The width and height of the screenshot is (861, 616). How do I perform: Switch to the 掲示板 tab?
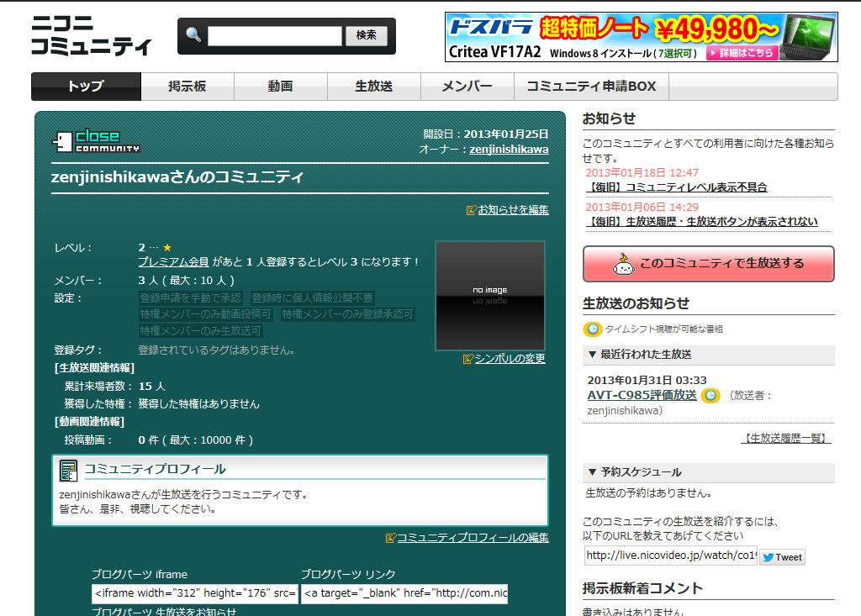[188, 87]
